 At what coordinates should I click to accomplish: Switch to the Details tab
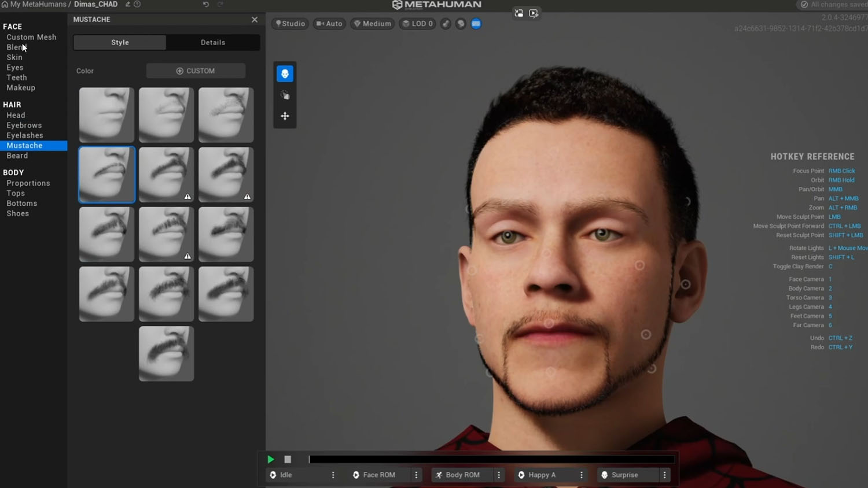point(213,43)
